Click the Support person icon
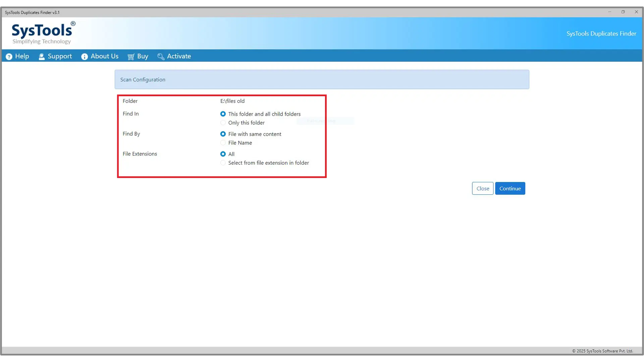Viewport: 644px width, 362px height. click(x=42, y=57)
